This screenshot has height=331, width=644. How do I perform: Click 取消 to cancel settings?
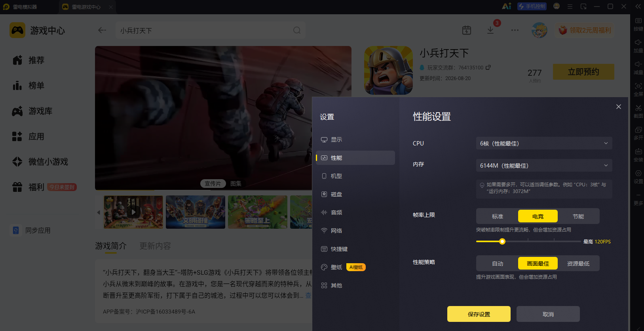tap(548, 314)
